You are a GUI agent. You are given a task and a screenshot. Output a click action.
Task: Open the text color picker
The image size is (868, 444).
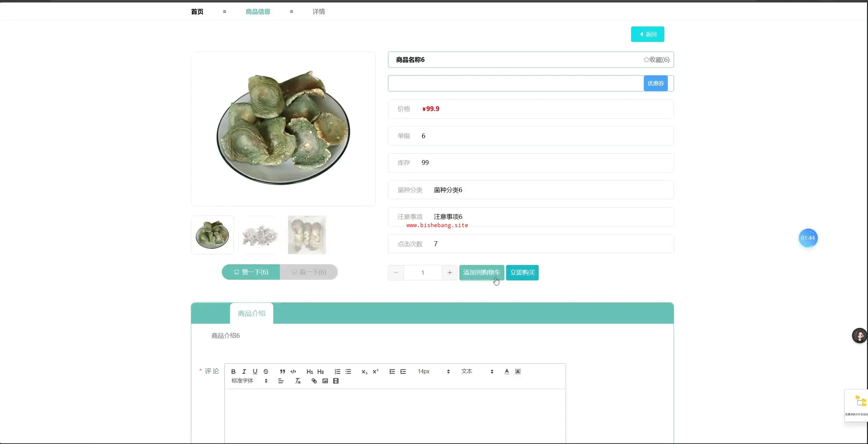[x=506, y=371]
